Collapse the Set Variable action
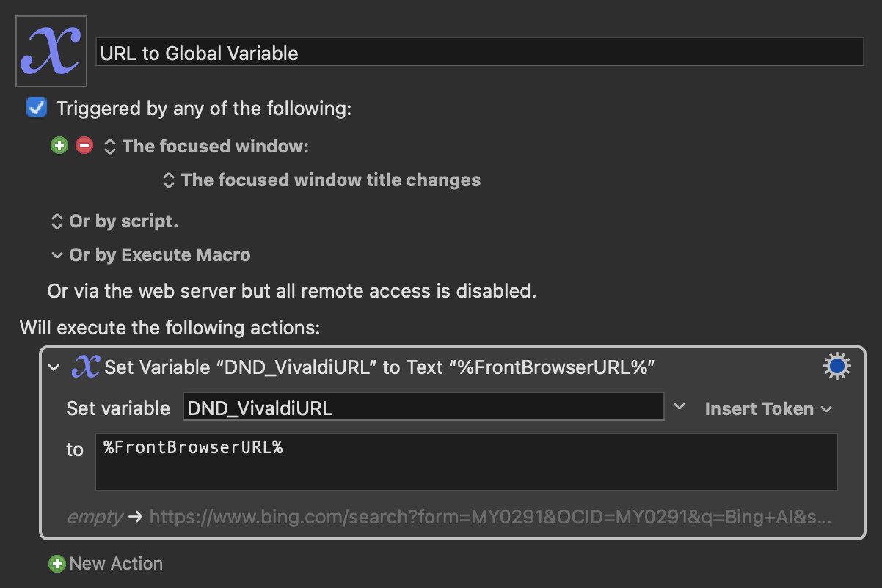This screenshot has width=882, height=588. tap(53, 367)
